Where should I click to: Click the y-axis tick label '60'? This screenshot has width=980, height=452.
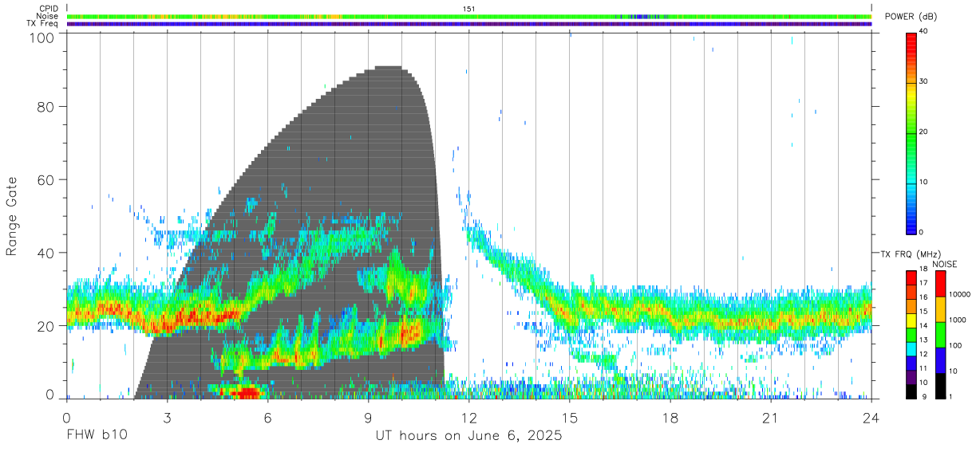46,180
